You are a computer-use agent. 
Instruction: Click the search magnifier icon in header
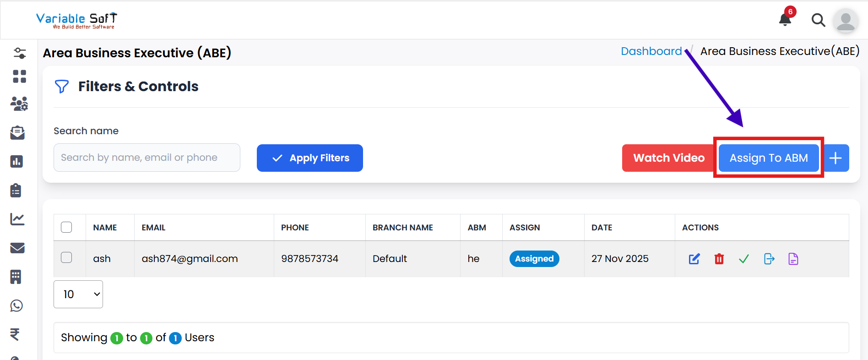coord(818,20)
